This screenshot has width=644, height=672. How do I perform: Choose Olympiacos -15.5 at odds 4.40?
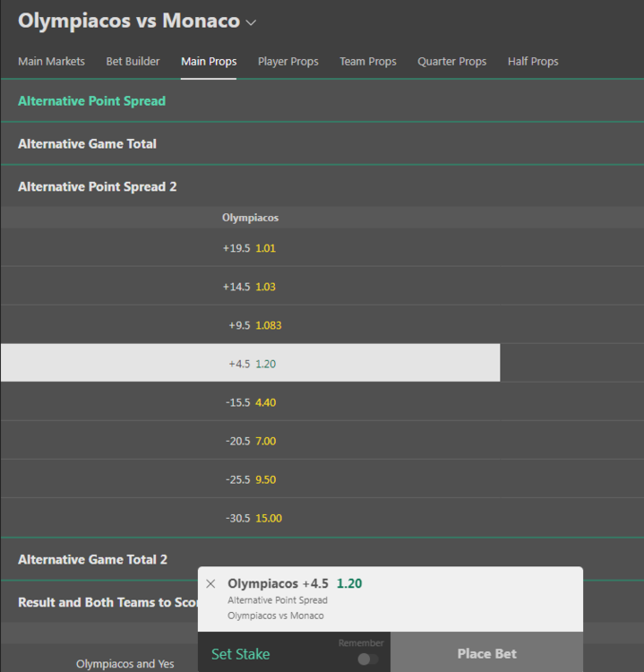pyautogui.click(x=250, y=402)
